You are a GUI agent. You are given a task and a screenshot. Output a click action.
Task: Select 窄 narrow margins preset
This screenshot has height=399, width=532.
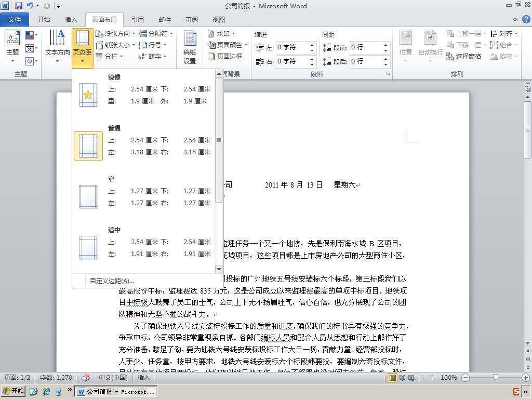tap(143, 197)
